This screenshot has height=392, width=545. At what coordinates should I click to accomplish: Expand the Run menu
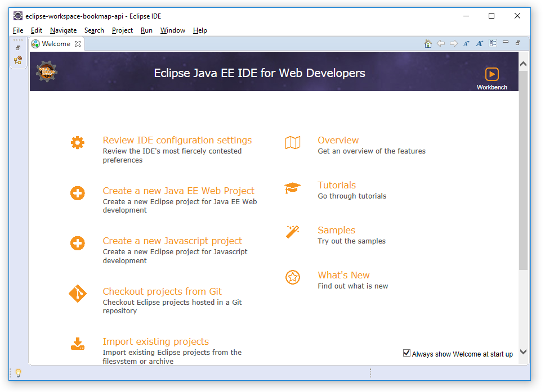[146, 30]
